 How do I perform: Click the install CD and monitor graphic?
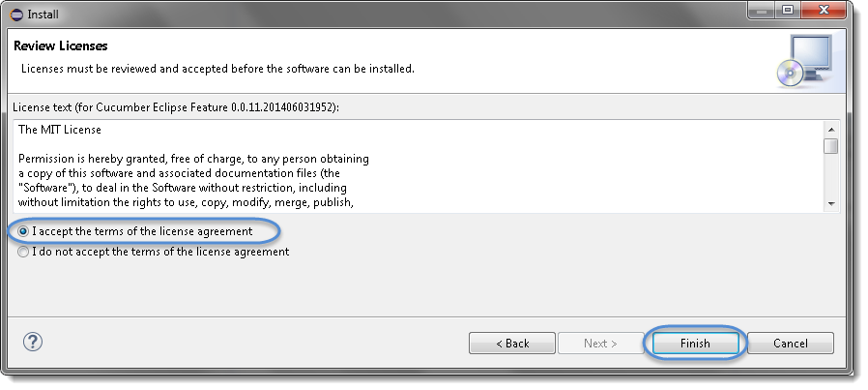pyautogui.click(x=805, y=61)
